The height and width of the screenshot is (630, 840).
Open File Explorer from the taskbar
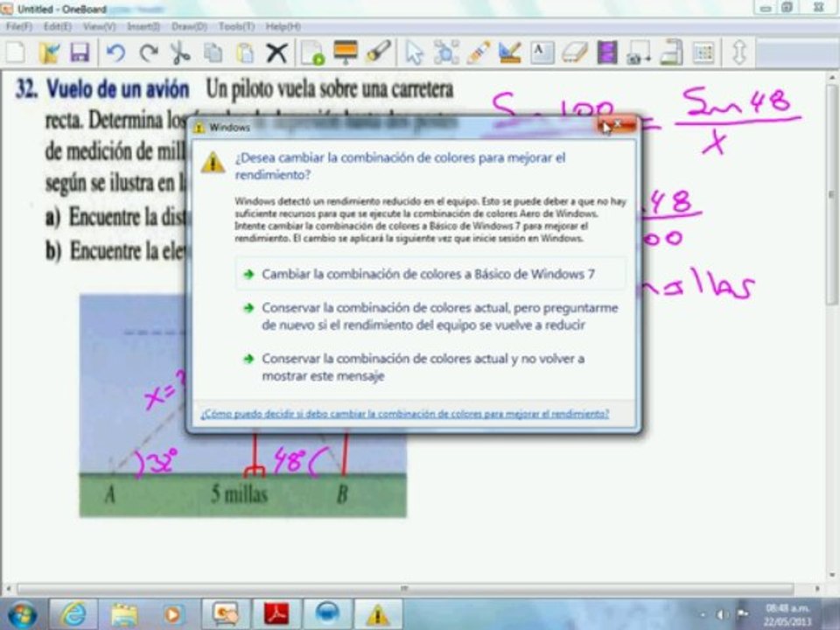coord(123,614)
